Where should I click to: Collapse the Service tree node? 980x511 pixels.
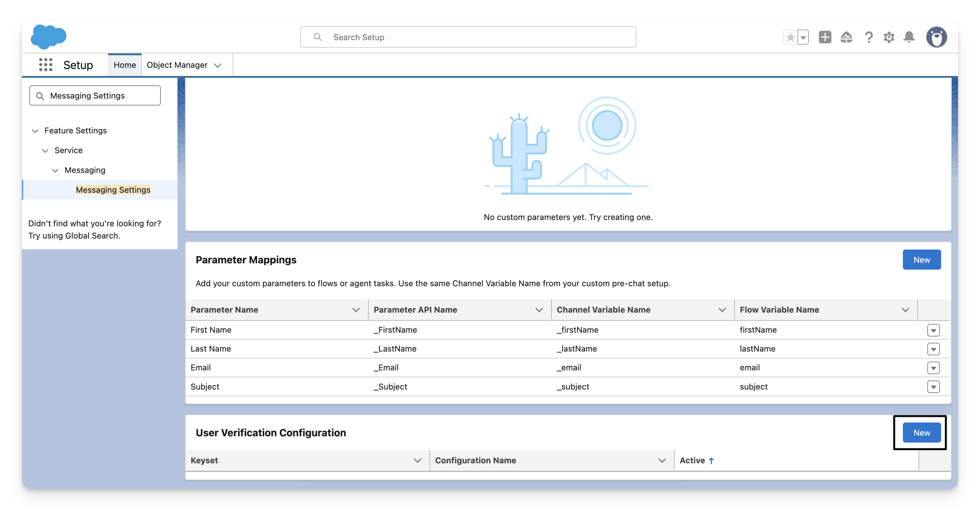[x=45, y=151]
